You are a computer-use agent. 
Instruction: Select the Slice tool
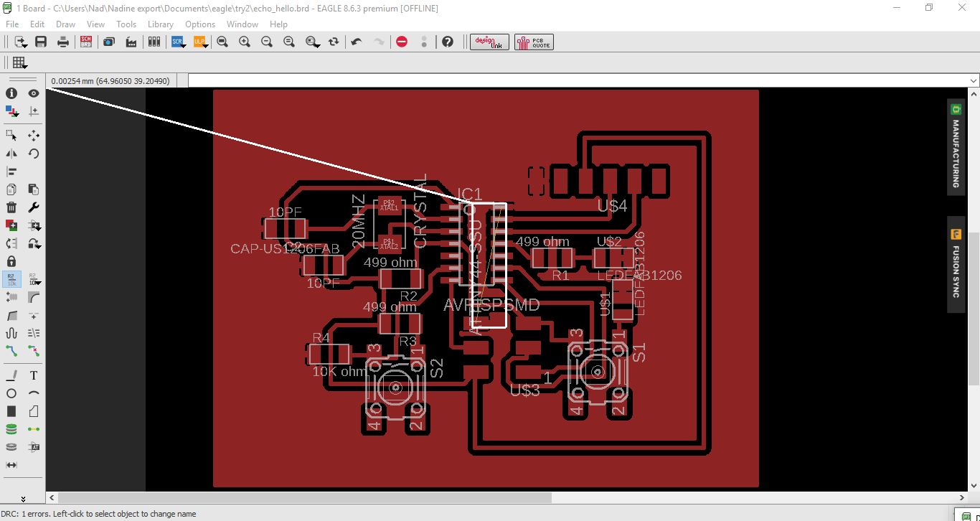pos(11,315)
